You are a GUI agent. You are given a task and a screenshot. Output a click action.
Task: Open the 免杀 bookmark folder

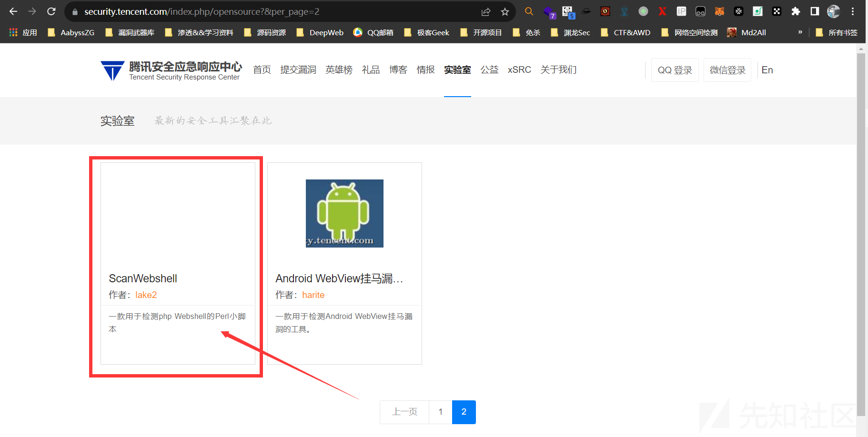coord(526,32)
